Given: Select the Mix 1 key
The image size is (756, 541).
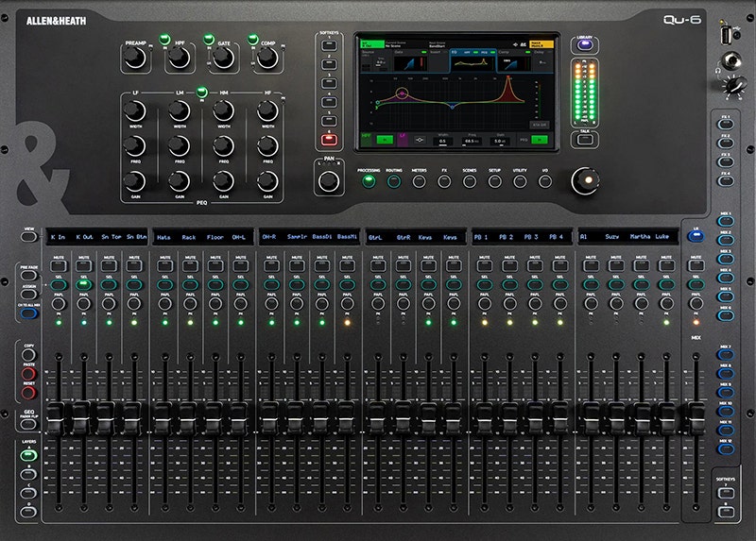Looking at the screenshot, I should (x=726, y=221).
